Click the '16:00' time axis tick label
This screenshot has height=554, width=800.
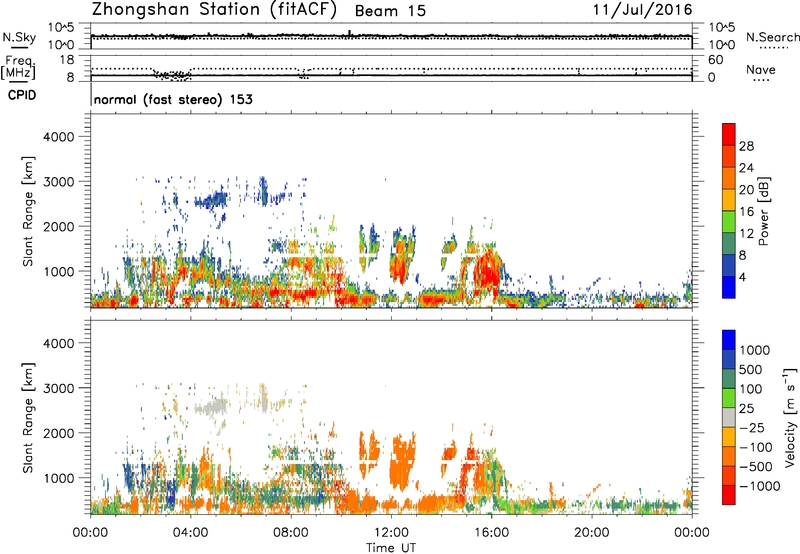tap(491, 533)
